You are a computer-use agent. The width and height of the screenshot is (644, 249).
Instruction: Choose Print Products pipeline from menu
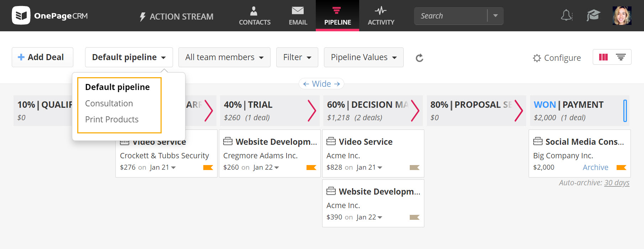point(112,120)
